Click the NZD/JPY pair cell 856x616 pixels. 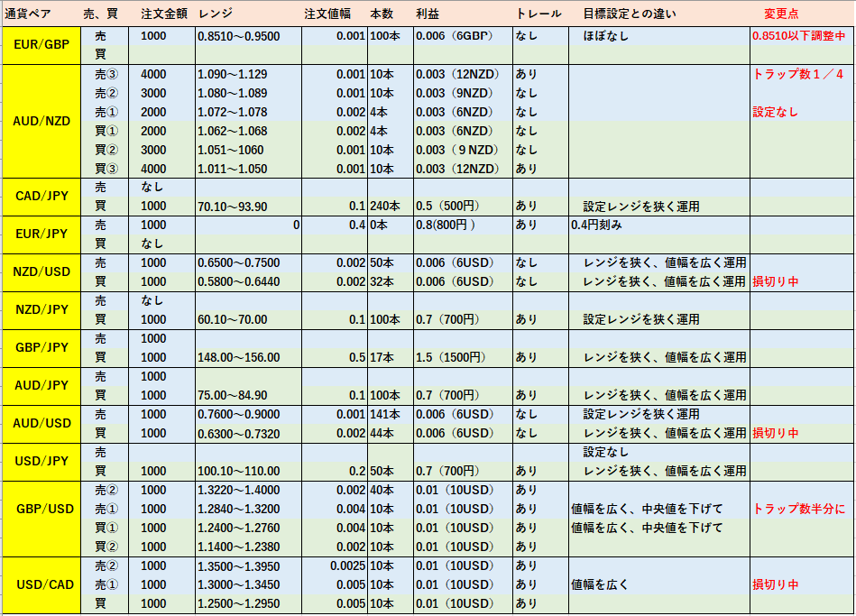(x=41, y=310)
